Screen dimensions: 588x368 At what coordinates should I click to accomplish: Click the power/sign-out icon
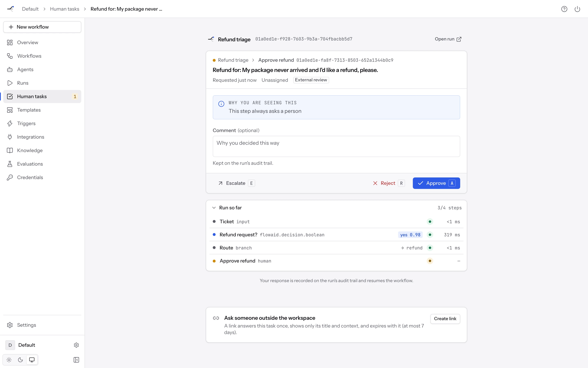577,9
